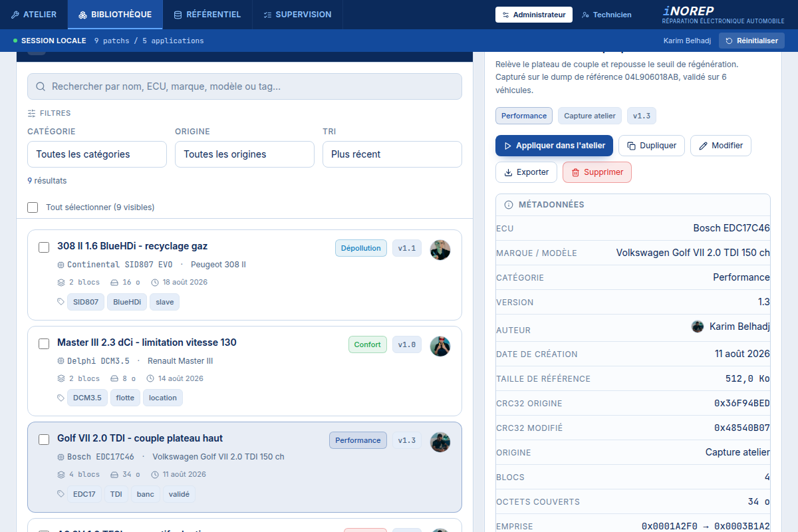Click the Confort badge on Master III card
798x532 pixels.
368,344
